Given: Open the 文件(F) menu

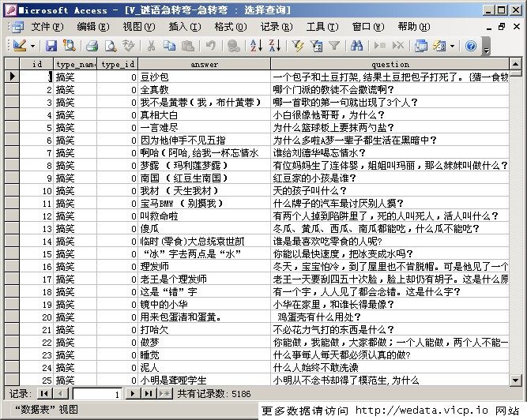Looking at the screenshot, I should pyautogui.click(x=47, y=27).
